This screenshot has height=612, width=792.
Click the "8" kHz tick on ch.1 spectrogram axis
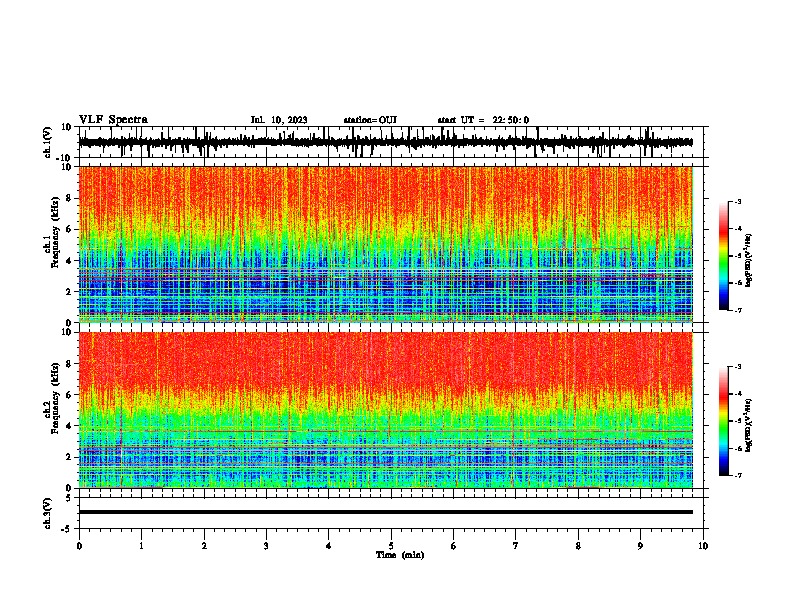[x=70, y=198]
